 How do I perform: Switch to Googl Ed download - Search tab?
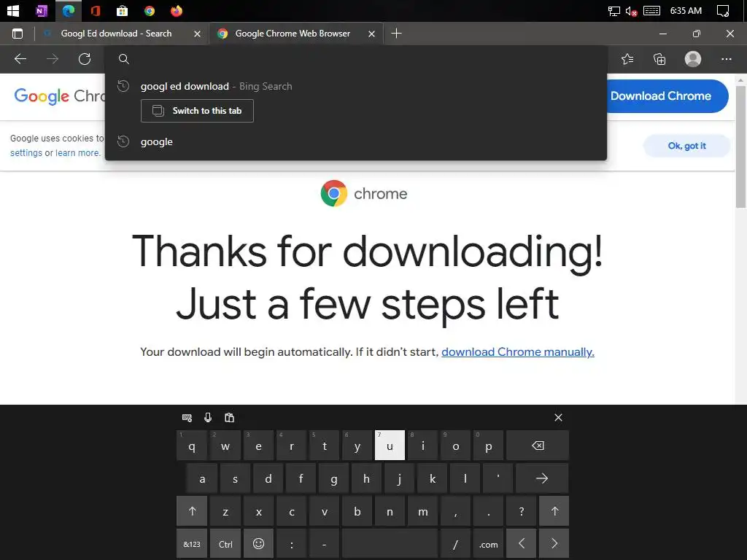(116, 34)
